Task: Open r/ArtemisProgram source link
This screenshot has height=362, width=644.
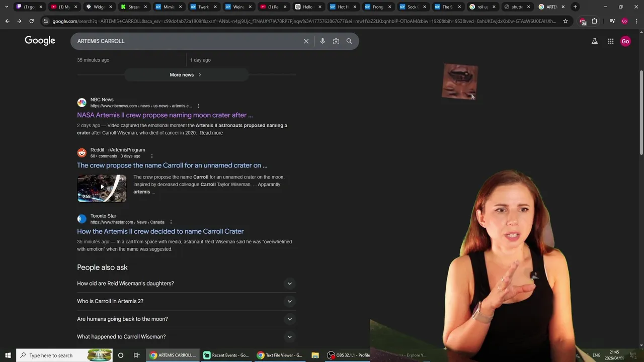Action: [x=118, y=150]
